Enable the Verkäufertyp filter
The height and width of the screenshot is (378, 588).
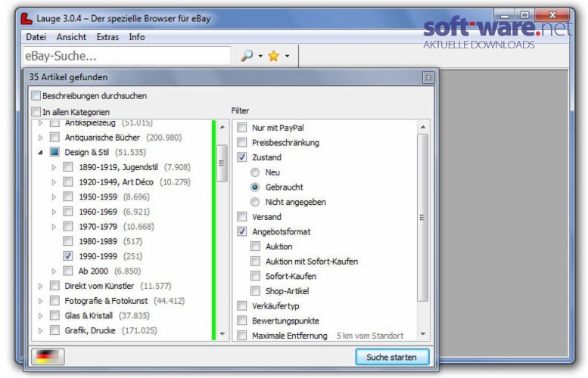pyautogui.click(x=242, y=305)
